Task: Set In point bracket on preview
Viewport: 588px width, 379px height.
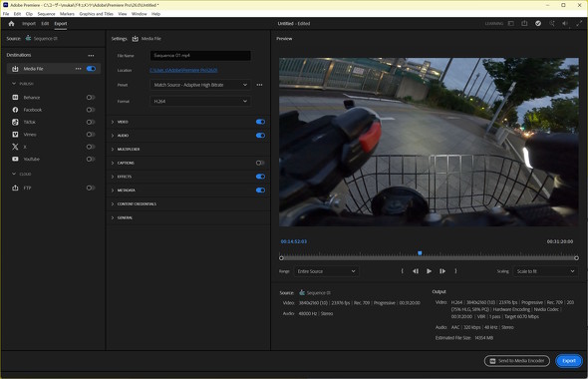Action: (402, 271)
